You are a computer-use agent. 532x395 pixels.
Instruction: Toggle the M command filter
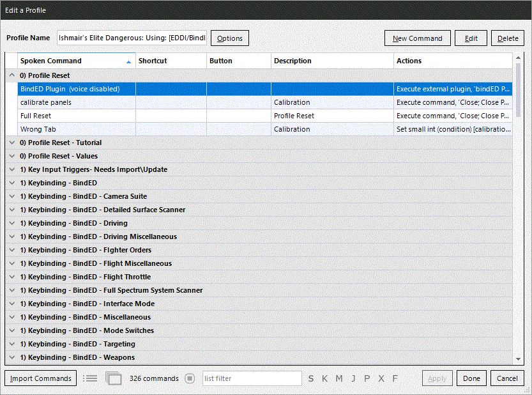click(339, 378)
